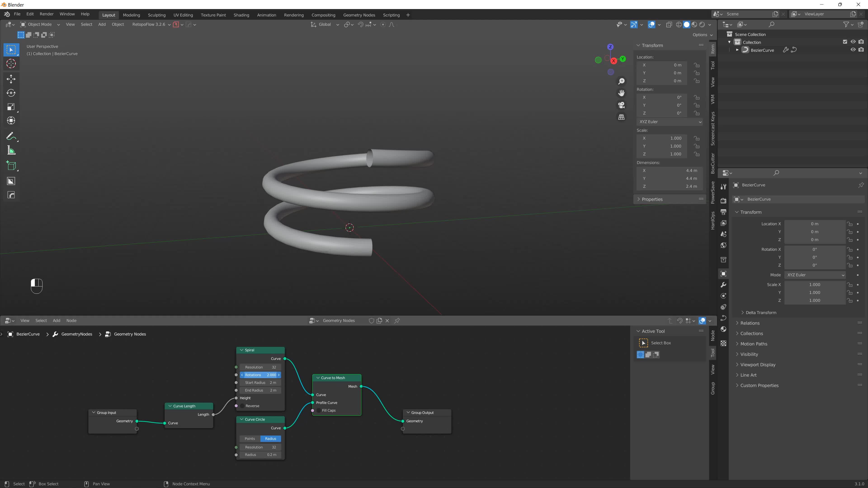The height and width of the screenshot is (488, 868).
Task: Toggle Fill Caps checkbox on Curve to Mesh
Action: point(319,411)
